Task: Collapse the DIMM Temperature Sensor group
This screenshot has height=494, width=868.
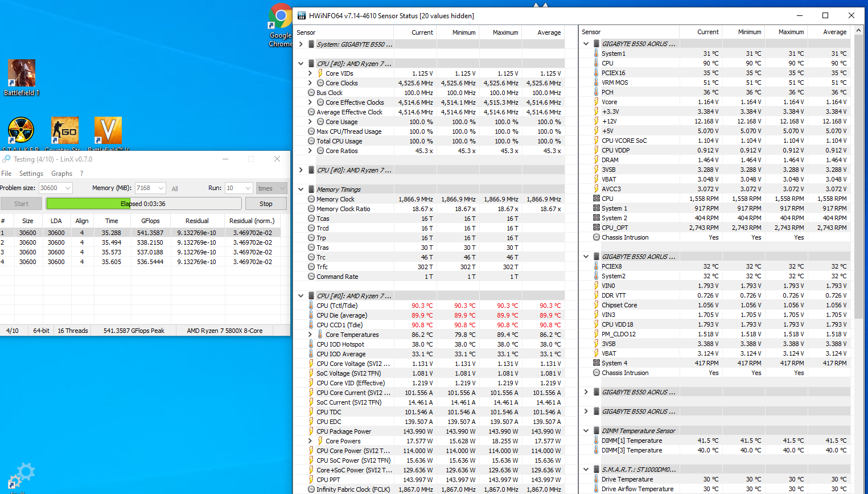Action: click(586, 431)
